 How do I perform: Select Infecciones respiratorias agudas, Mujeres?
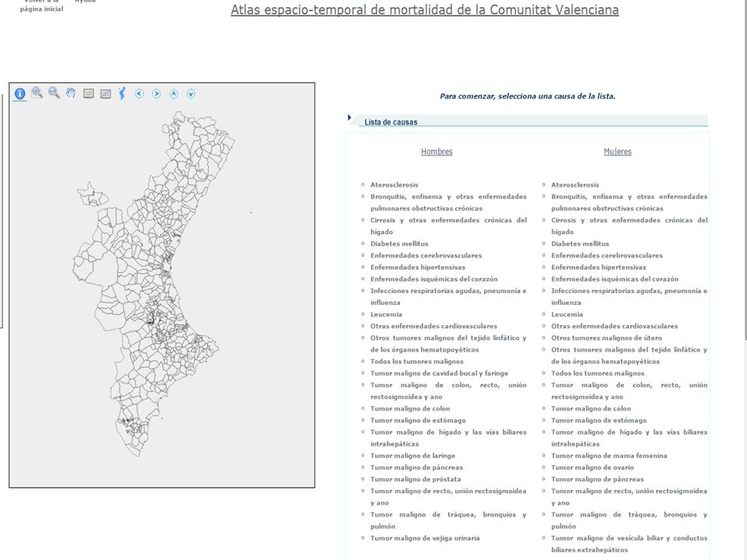(x=629, y=296)
